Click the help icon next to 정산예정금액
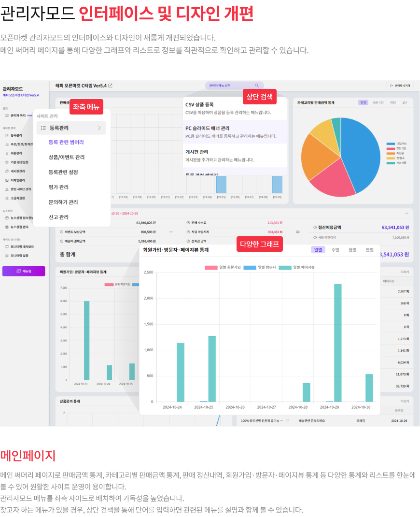420x517 pixels. click(315, 227)
